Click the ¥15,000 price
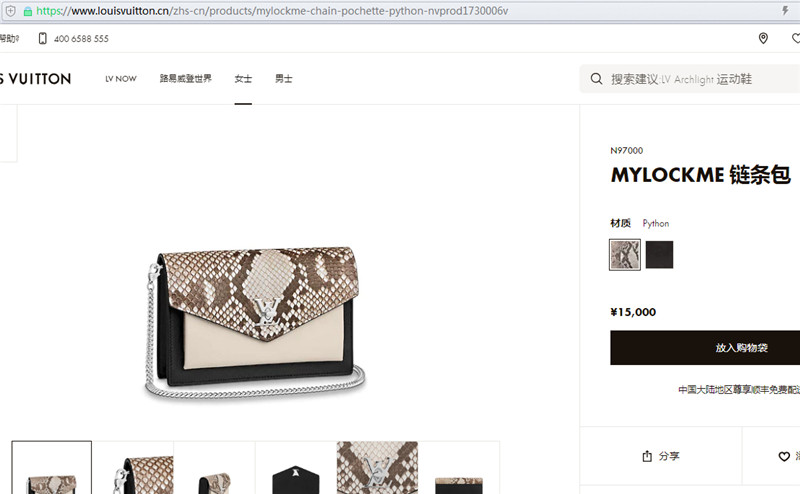 pos(633,312)
